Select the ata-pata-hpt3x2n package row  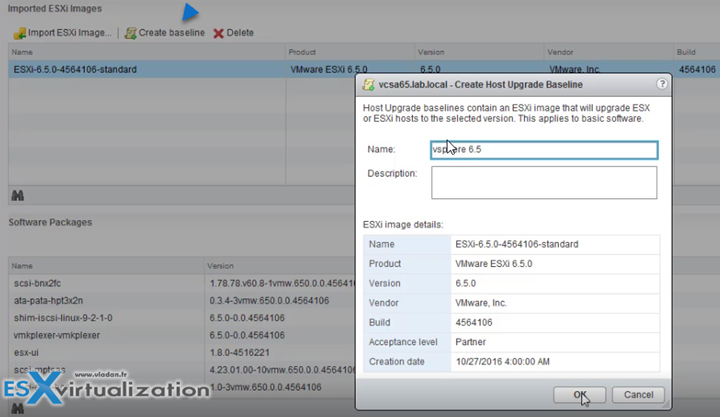coord(51,301)
